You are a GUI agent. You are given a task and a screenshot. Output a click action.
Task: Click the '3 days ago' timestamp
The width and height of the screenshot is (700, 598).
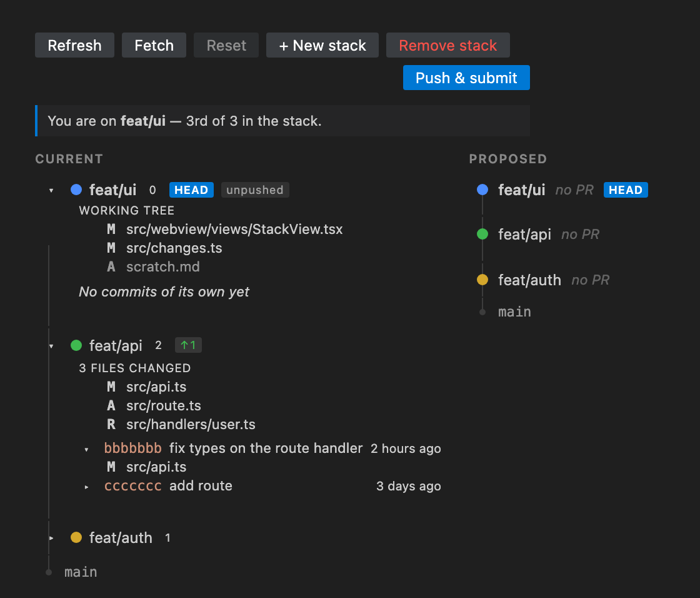click(409, 486)
